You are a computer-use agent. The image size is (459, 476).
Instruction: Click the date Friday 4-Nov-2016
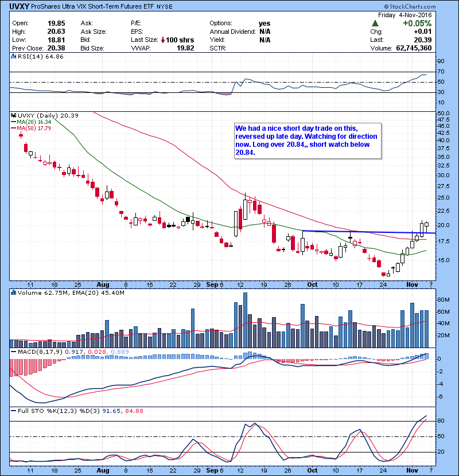tap(404, 15)
